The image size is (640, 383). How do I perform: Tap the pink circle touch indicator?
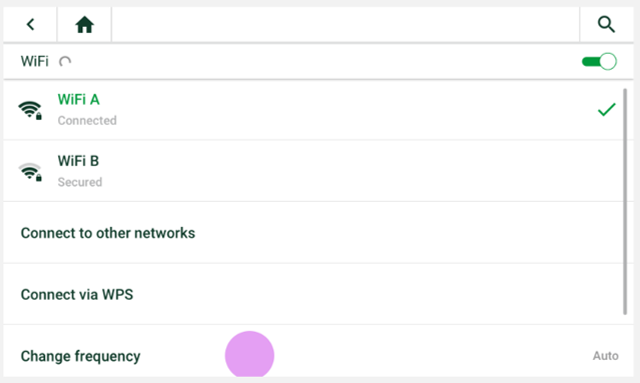[249, 354]
